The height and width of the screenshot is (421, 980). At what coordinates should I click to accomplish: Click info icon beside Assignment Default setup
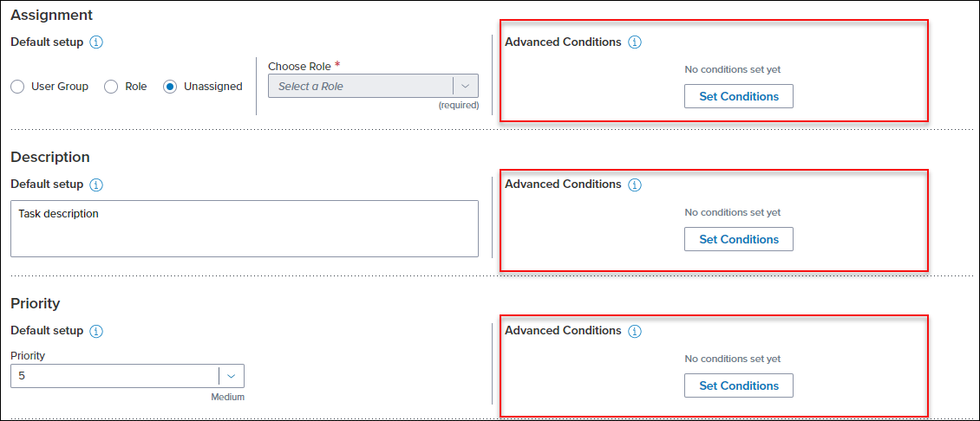tap(96, 42)
